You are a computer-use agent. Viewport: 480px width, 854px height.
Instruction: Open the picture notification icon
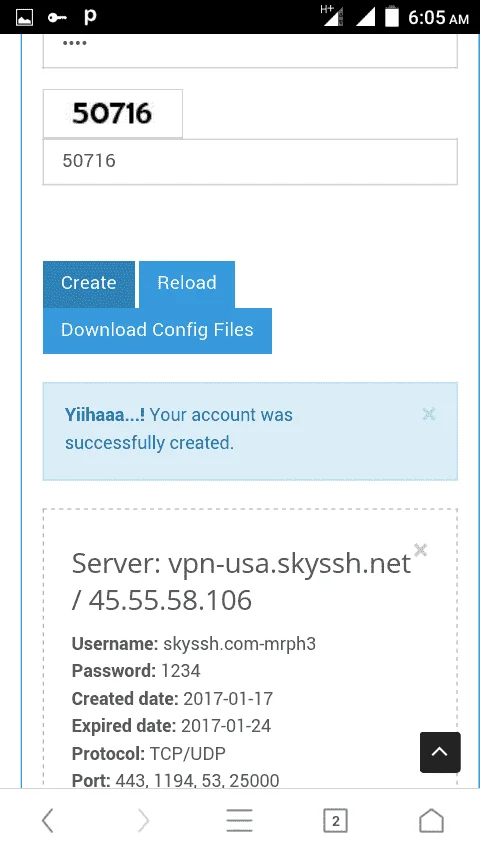point(25,17)
